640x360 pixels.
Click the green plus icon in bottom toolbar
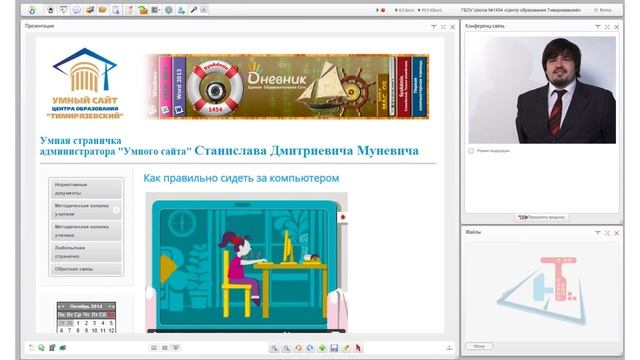(322, 348)
